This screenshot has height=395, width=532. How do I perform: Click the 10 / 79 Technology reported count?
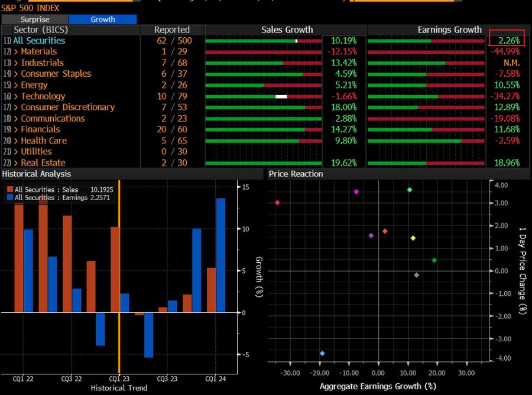point(172,96)
